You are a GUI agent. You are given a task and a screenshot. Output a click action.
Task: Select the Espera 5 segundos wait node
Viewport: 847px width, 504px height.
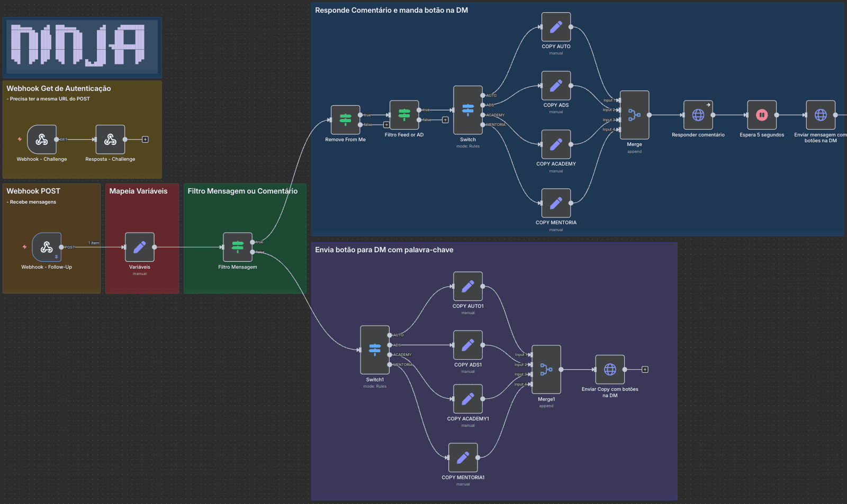point(762,115)
